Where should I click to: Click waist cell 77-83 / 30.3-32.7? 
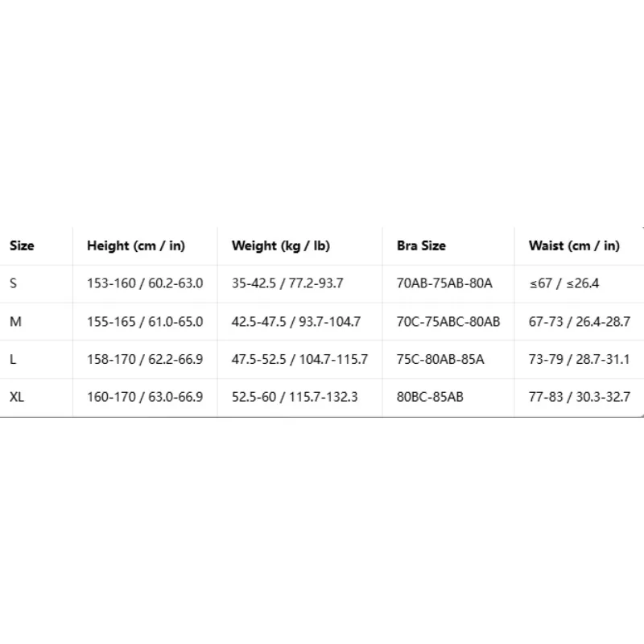point(580,397)
